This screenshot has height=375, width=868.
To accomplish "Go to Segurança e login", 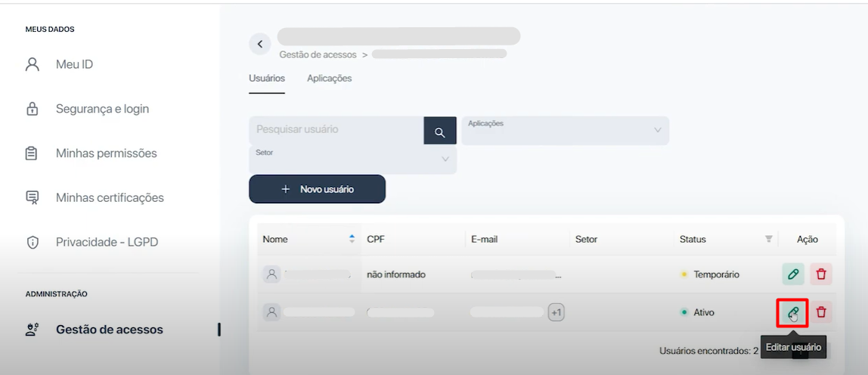I will tap(102, 109).
